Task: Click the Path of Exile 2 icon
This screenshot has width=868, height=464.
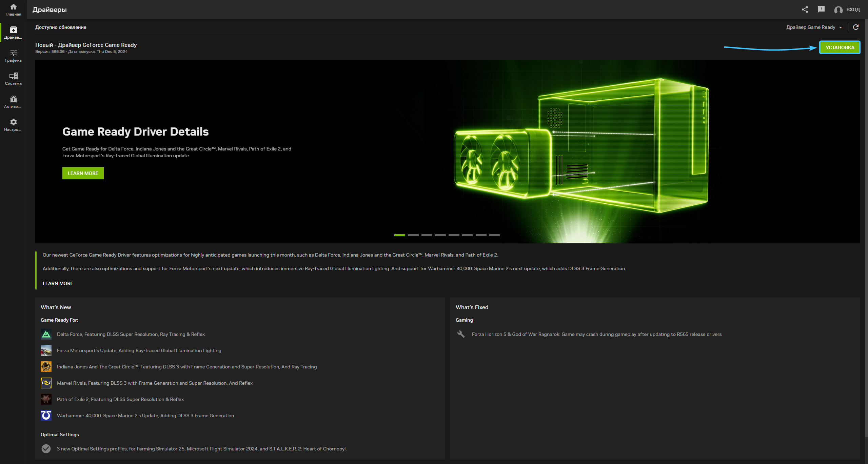Action: (46, 399)
